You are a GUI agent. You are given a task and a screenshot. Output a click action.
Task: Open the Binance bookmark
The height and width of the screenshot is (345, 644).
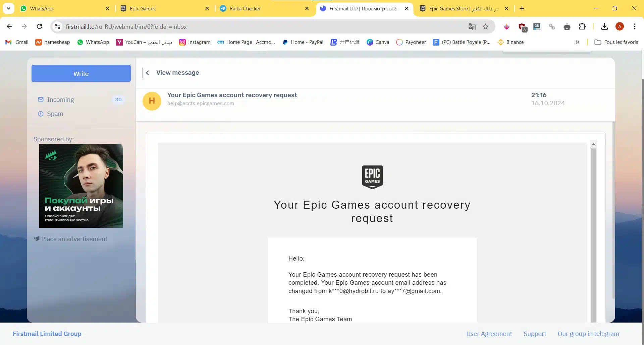pos(511,42)
